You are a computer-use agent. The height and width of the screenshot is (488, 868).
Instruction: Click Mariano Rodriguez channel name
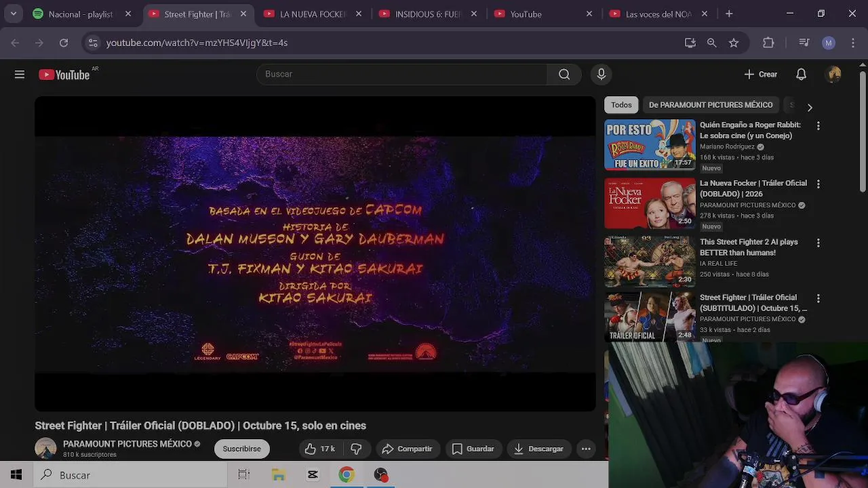point(727,147)
